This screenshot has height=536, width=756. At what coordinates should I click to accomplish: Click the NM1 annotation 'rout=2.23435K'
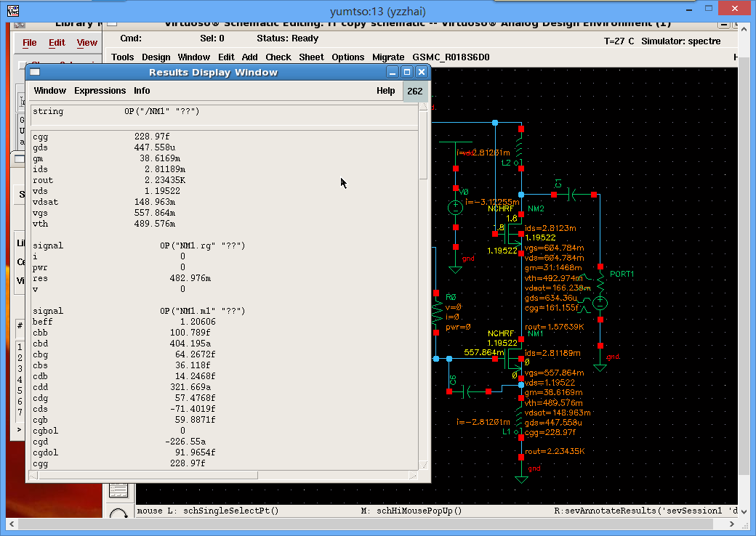[555, 451]
